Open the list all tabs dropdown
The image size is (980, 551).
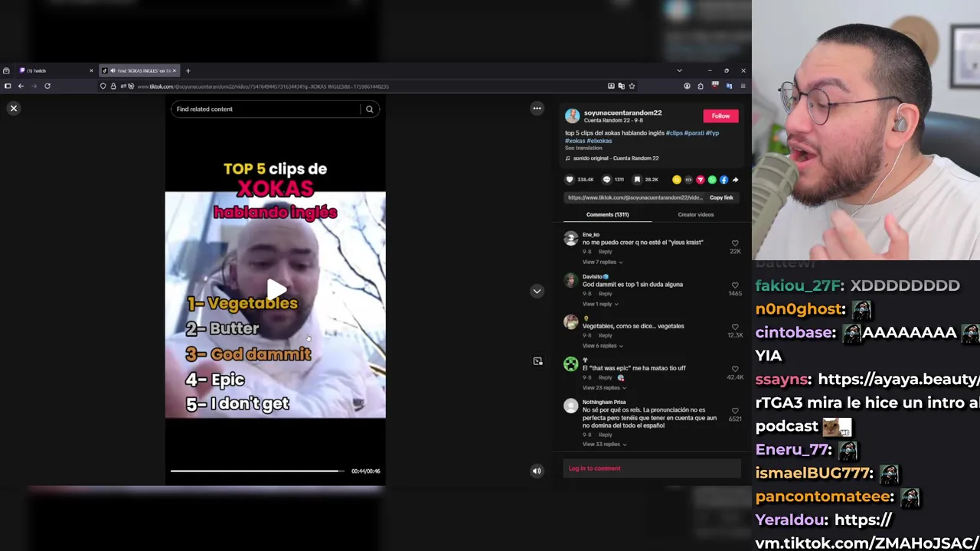(679, 70)
